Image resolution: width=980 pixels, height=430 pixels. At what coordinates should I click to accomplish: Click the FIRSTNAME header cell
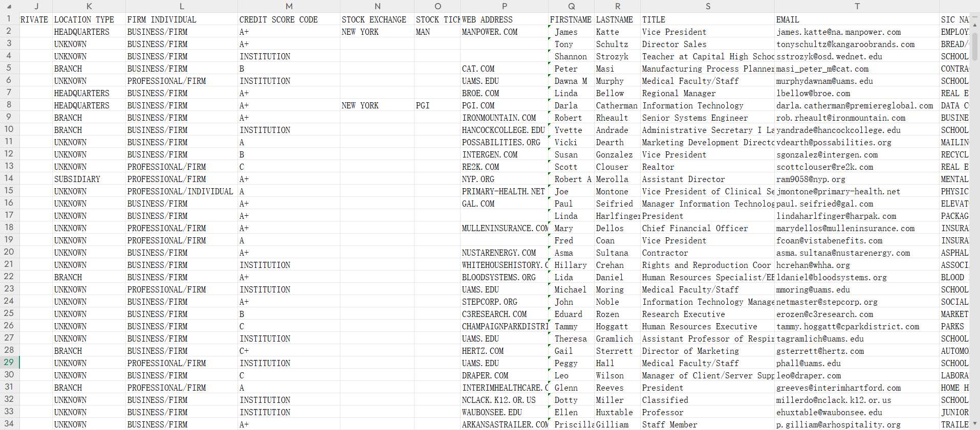[x=571, y=19]
